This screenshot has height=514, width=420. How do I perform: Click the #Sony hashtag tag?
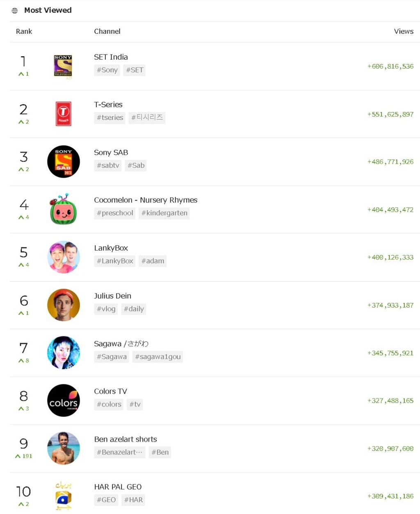coord(107,70)
